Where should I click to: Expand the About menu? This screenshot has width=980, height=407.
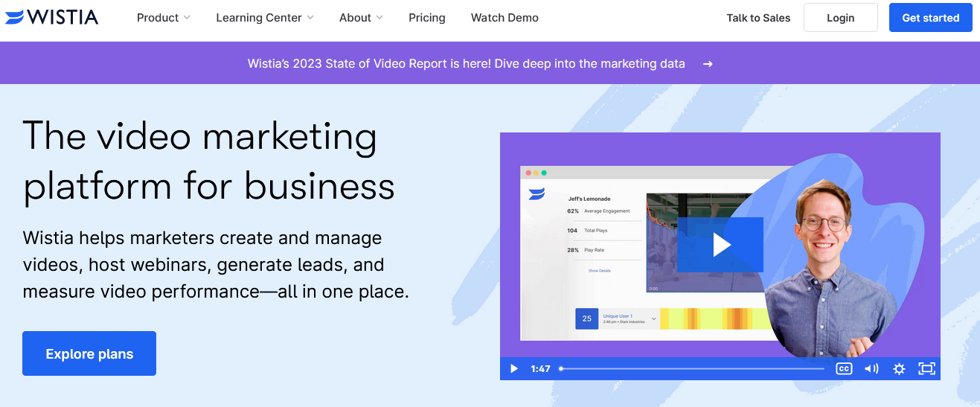(x=361, y=17)
